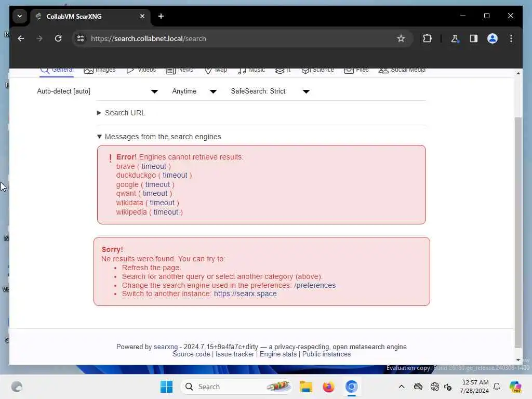Screen dimensions: 532x399
Task: Open Chrome three-dot menu
Action: [x=511, y=38]
